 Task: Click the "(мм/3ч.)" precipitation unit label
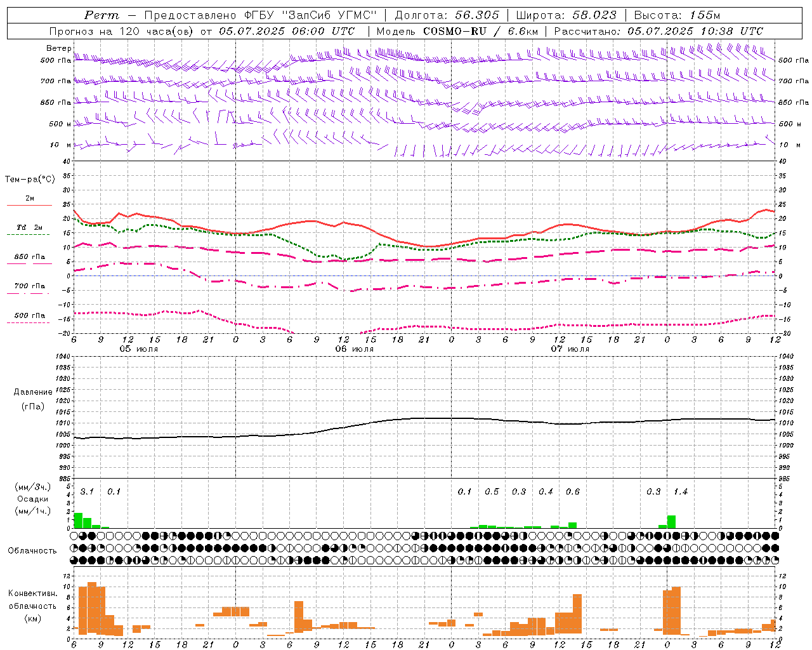pyautogui.click(x=32, y=487)
